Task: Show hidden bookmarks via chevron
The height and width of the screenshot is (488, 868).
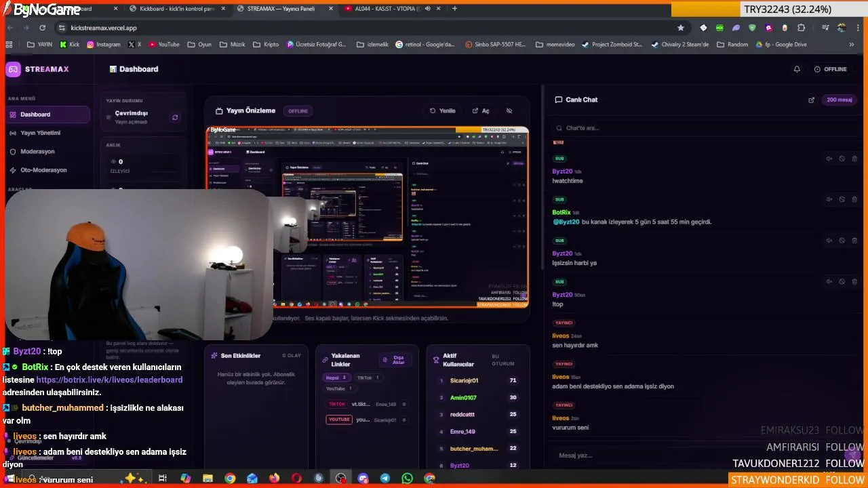Action: tap(852, 45)
